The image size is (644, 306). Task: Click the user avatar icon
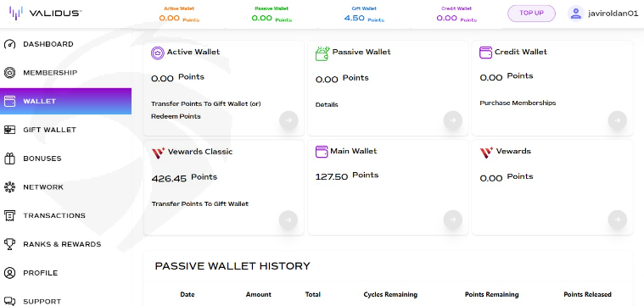coord(576,13)
